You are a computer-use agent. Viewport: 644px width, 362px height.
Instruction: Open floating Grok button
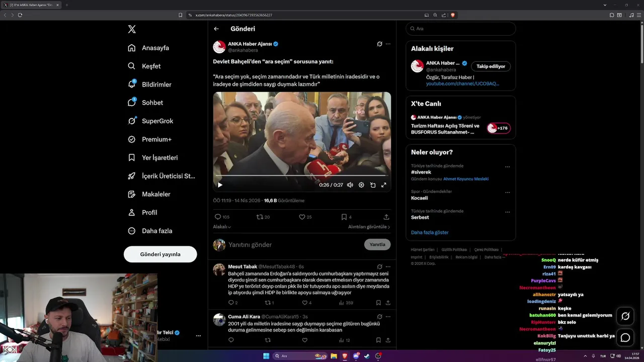click(625, 316)
